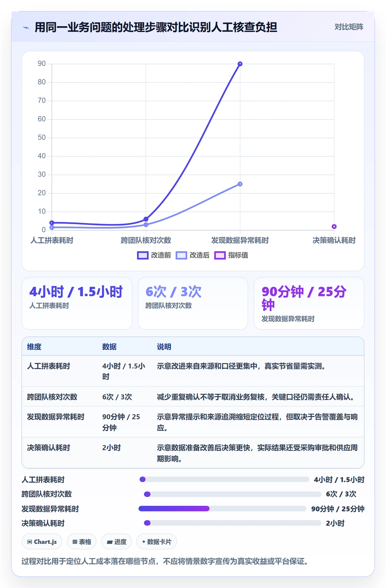Select table row 发现数据异常耗时
This screenshot has height=588, width=386.
[x=193, y=422]
